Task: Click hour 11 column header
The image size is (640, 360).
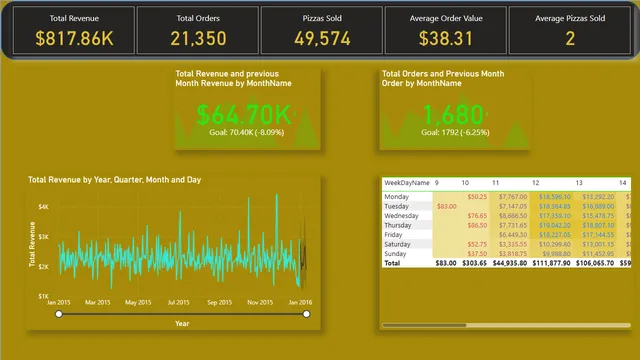Action: [x=496, y=183]
